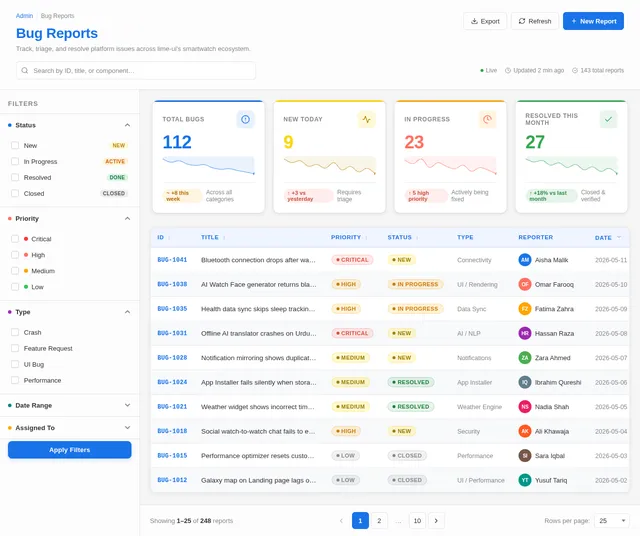Check the UI Bug type filter
Screen dimensions: 640x536
pyautogui.click(x=15, y=364)
